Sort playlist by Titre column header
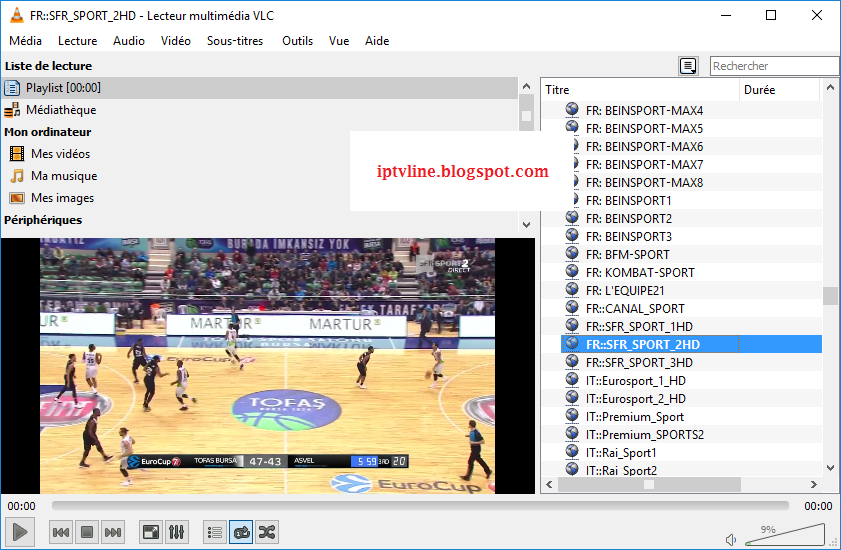The image size is (841, 550). (640, 90)
